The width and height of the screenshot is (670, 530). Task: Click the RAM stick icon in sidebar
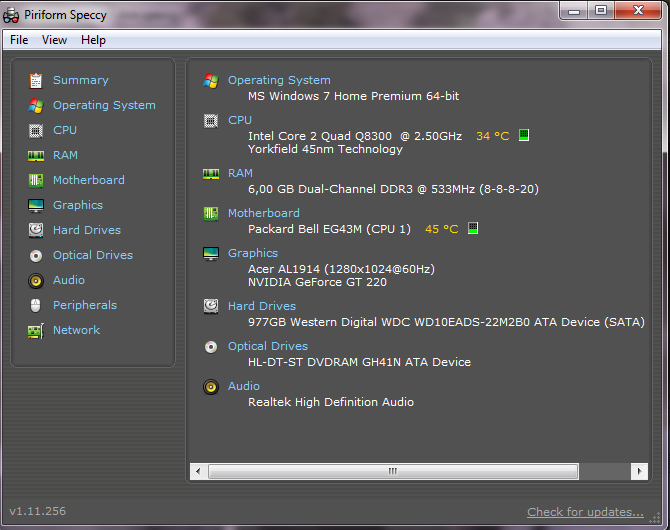(x=36, y=156)
